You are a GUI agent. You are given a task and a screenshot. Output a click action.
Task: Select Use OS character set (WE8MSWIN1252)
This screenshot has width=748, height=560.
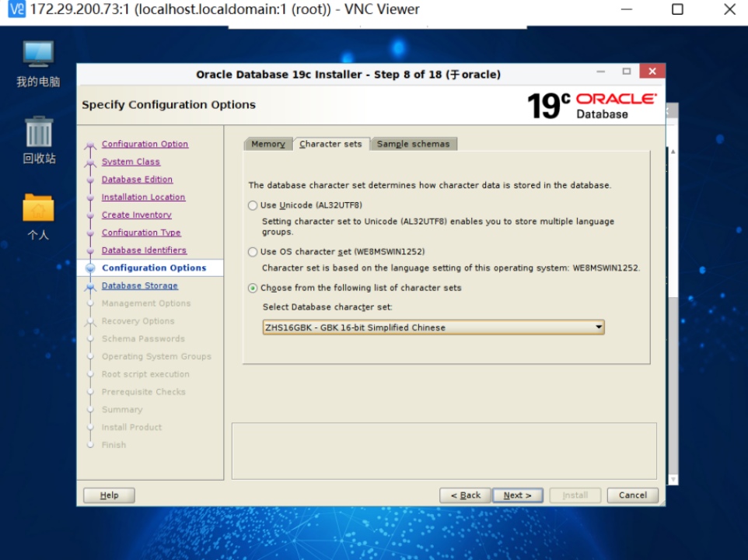pyautogui.click(x=252, y=250)
